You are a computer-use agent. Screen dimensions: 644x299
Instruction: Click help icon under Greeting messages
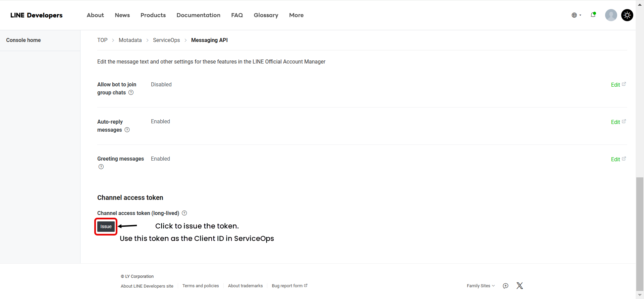coord(101,167)
